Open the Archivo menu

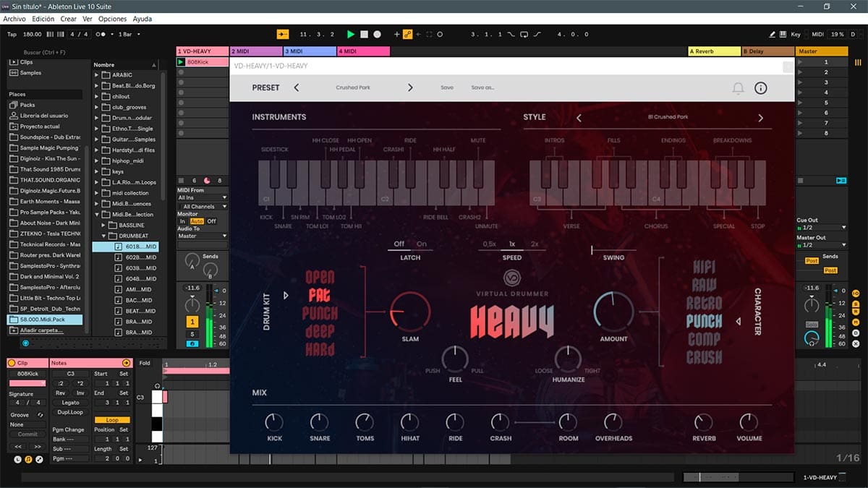coord(14,19)
